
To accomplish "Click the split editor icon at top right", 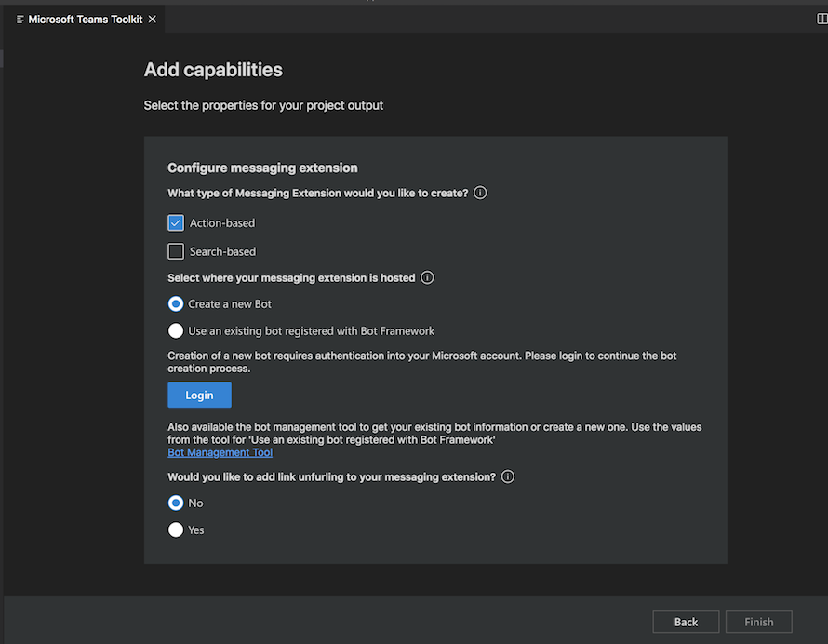I will pyautogui.click(x=821, y=19).
